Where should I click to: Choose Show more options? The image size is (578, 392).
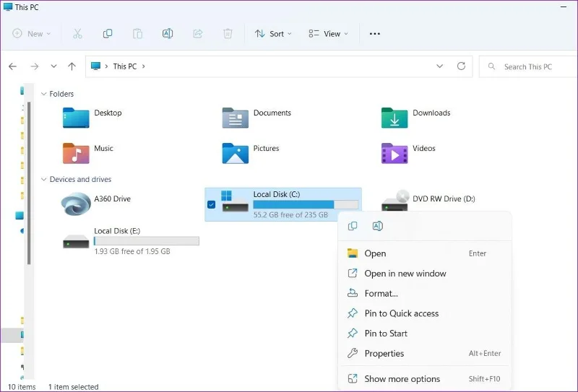tap(425, 379)
